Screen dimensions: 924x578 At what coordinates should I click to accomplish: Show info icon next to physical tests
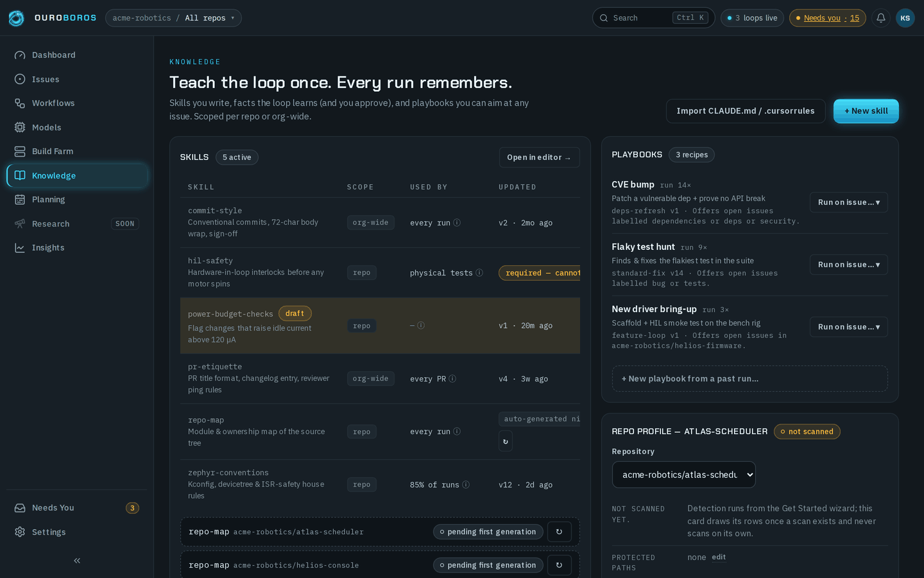479,273
